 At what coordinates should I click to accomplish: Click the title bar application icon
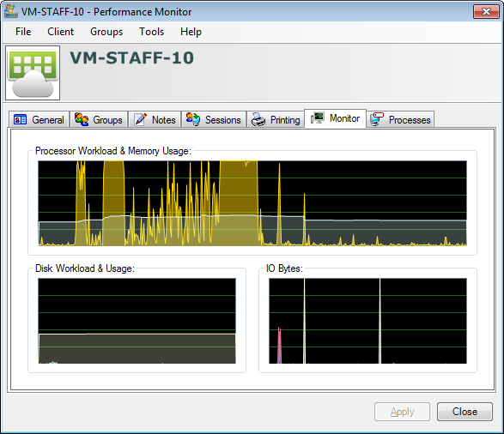coord(10,11)
